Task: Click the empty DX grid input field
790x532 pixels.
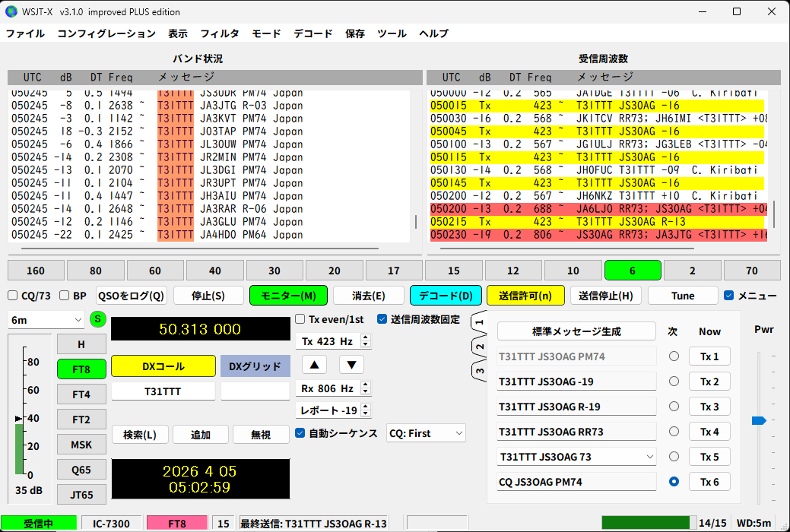Action: pos(255,391)
